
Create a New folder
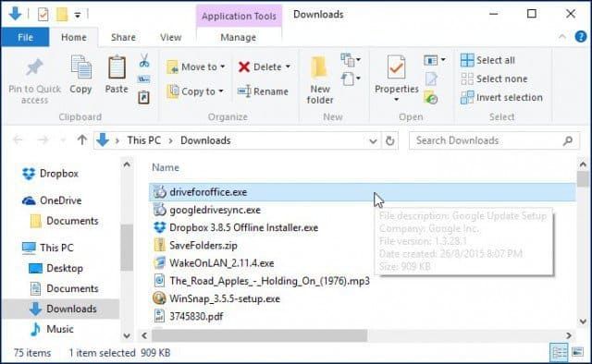320,80
